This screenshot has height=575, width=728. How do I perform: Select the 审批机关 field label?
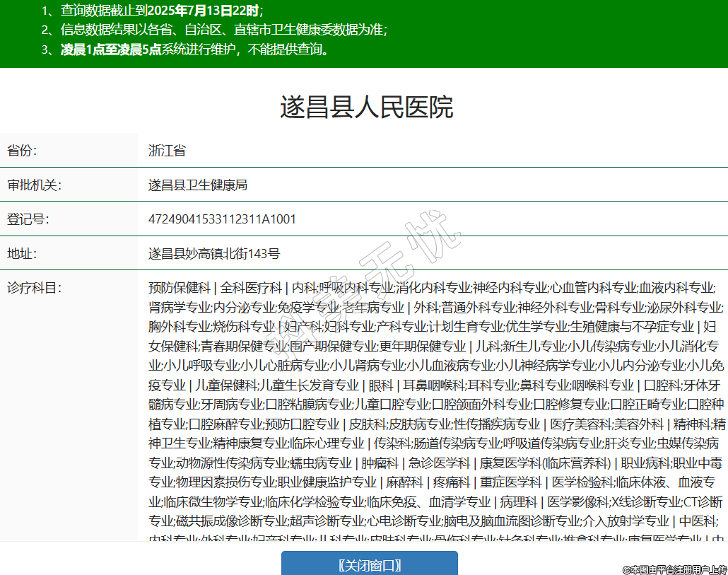point(34,185)
